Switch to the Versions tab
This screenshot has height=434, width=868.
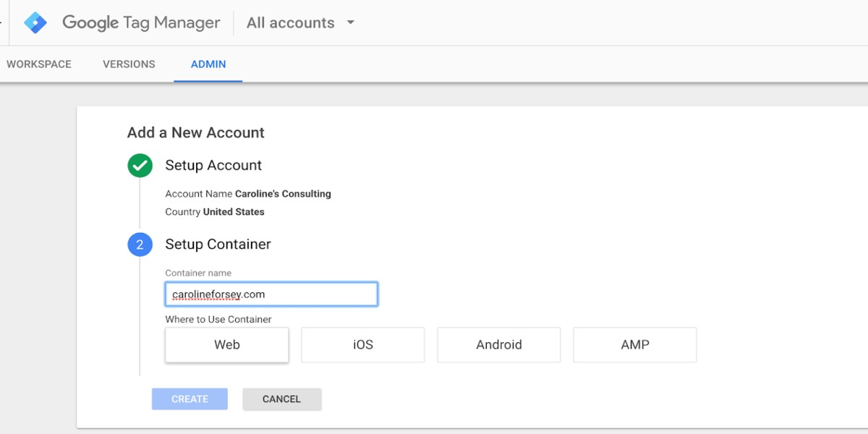(129, 64)
